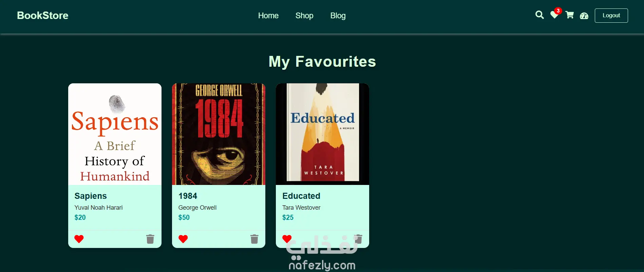Go to the Home menu item
This screenshot has height=272, width=644.
click(x=268, y=16)
